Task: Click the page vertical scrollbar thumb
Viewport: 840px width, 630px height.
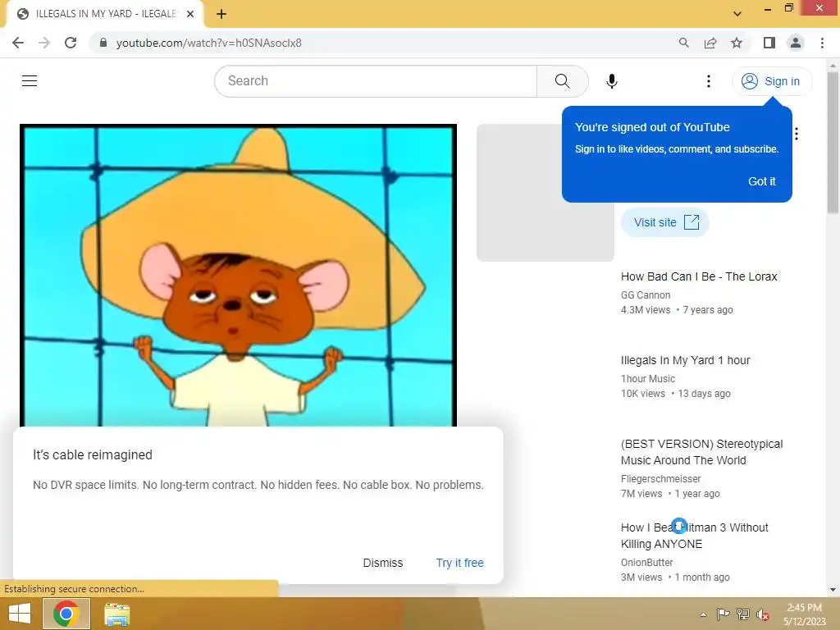Action: 833,142
